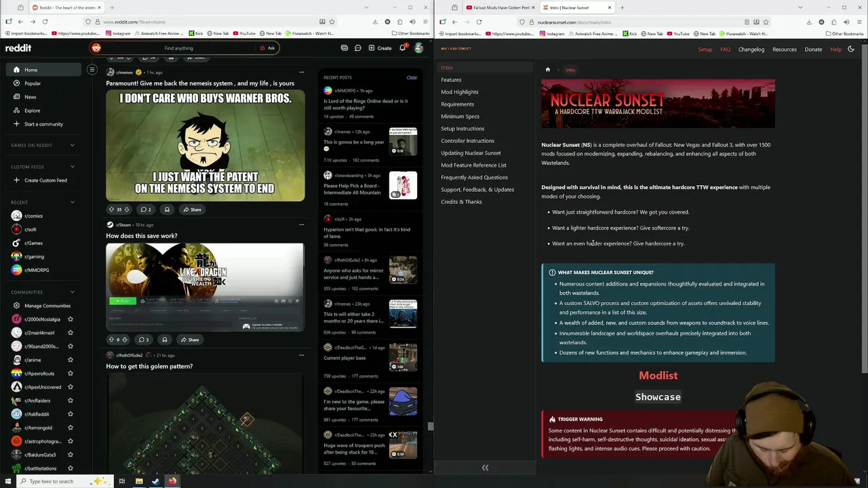Viewport: 868px width, 488px height.
Task: Open the Like a Dragon post image
Action: (205, 287)
